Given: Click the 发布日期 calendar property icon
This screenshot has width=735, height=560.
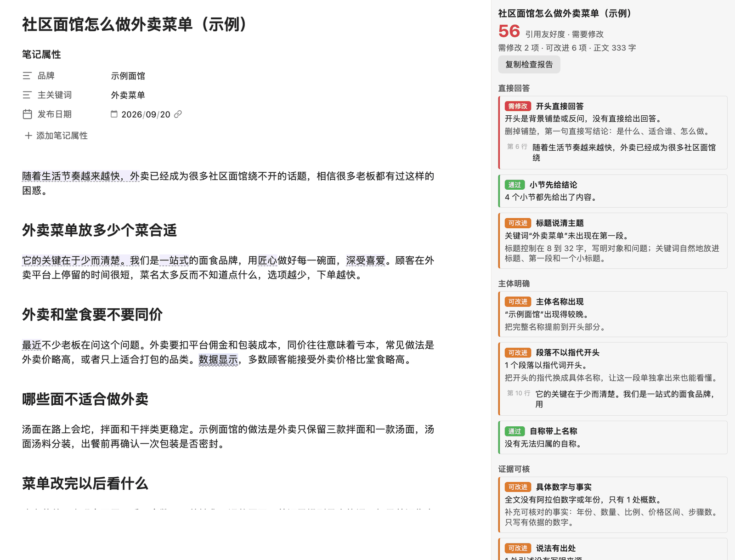Looking at the screenshot, I should pos(27,114).
